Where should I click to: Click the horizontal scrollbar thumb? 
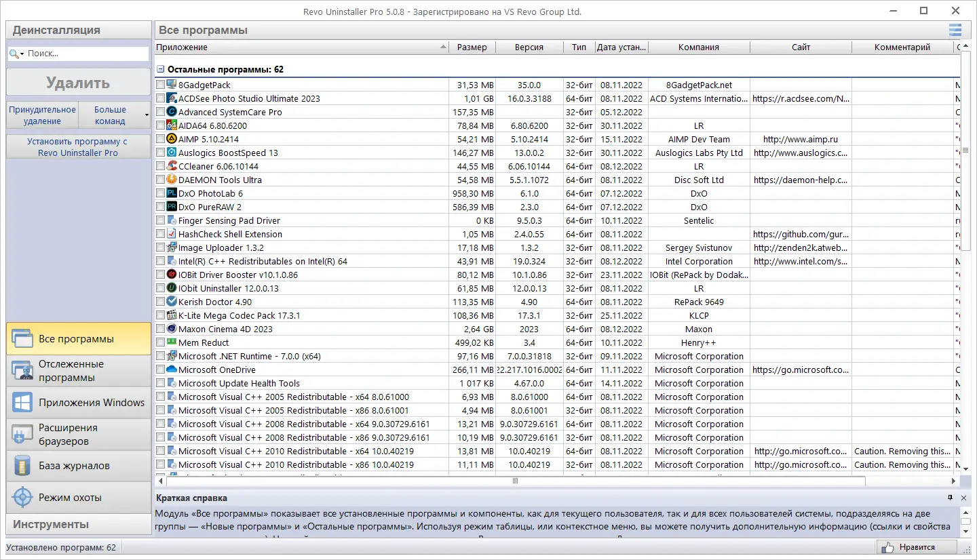(x=516, y=481)
